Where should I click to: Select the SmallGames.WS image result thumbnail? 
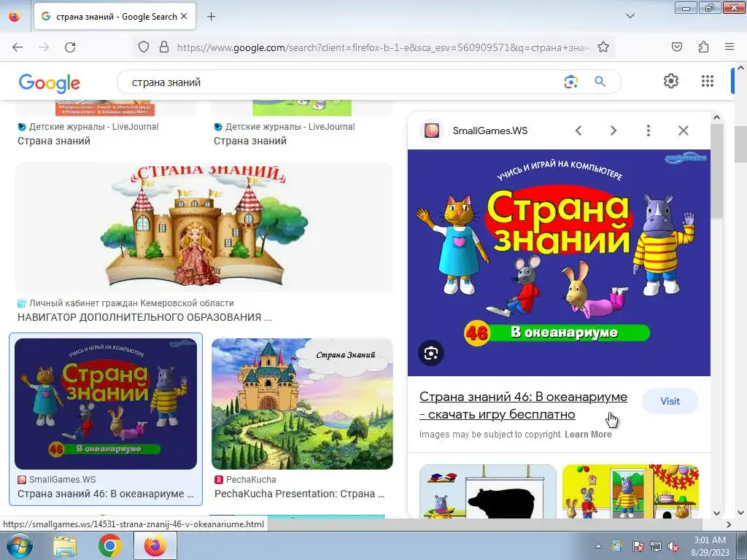coord(106,404)
